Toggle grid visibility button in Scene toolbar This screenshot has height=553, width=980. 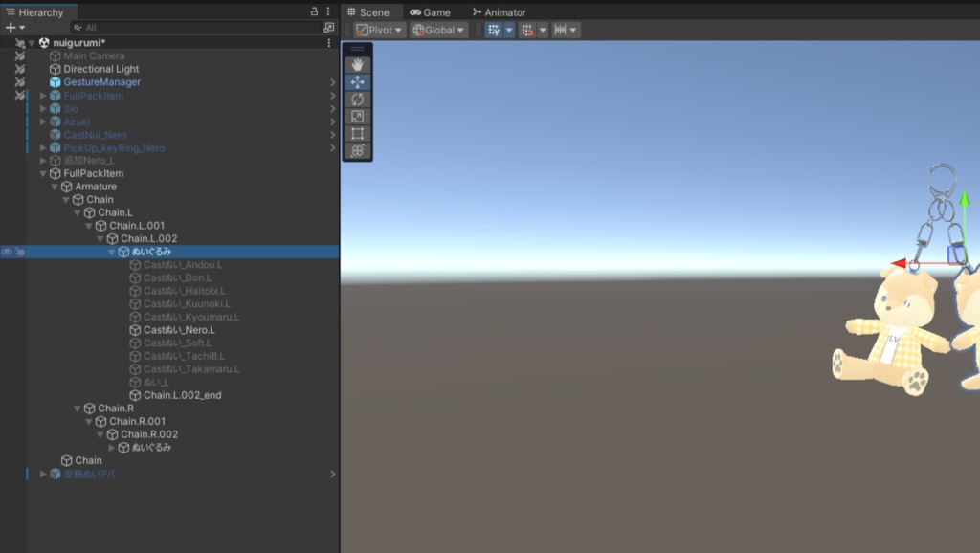(x=494, y=30)
